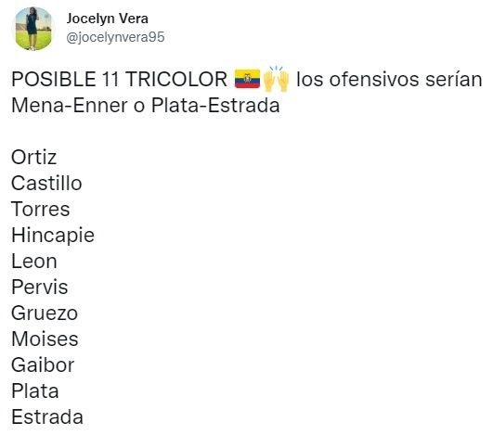This screenshot has height=448, width=493.
Task: Open Jocelyn Vera's profile picture
Action: (x=33, y=29)
